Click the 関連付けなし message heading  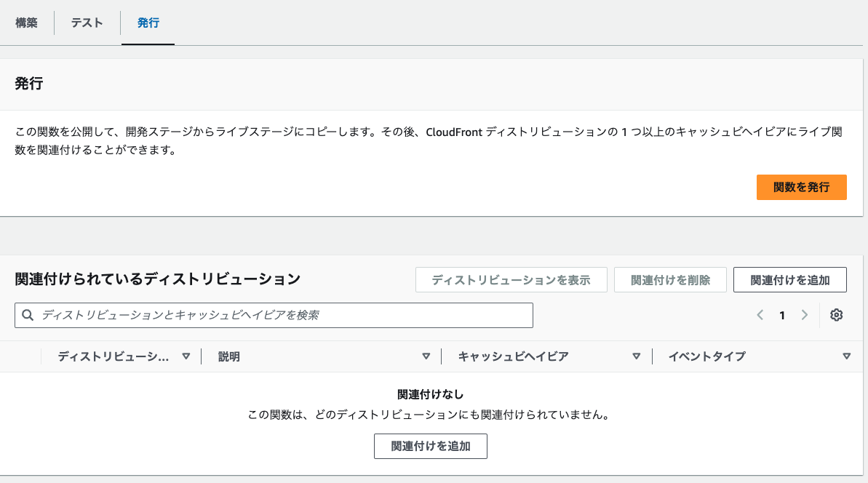[x=431, y=394]
